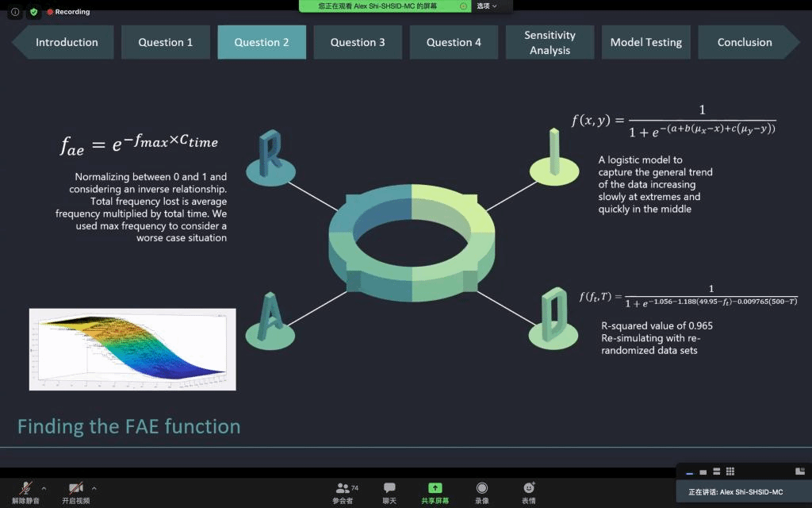Minimize the speaker thumbnail panel
The height and width of the screenshot is (508, 812).
tap(689, 471)
